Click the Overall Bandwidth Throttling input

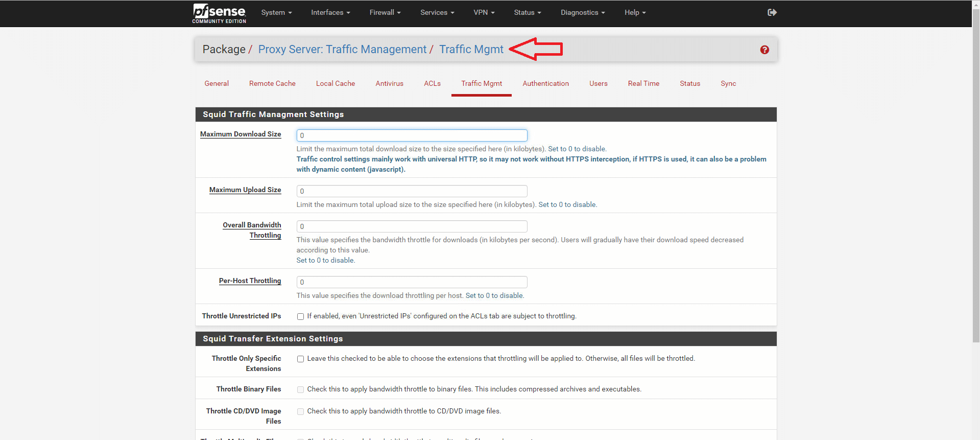click(x=412, y=226)
